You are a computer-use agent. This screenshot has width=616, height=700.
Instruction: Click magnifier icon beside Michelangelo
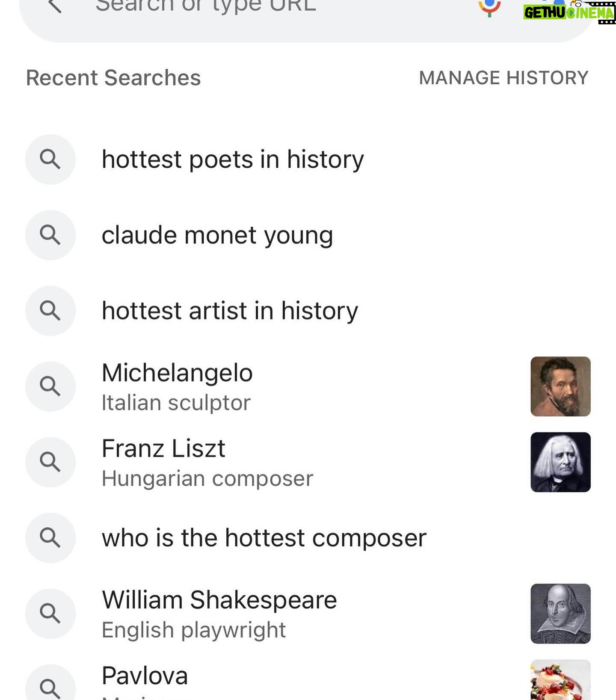(50, 387)
